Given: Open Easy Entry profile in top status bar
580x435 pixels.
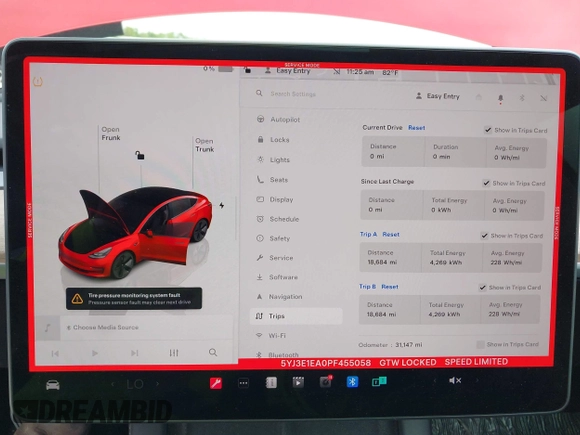Looking at the screenshot, I should coord(288,71).
